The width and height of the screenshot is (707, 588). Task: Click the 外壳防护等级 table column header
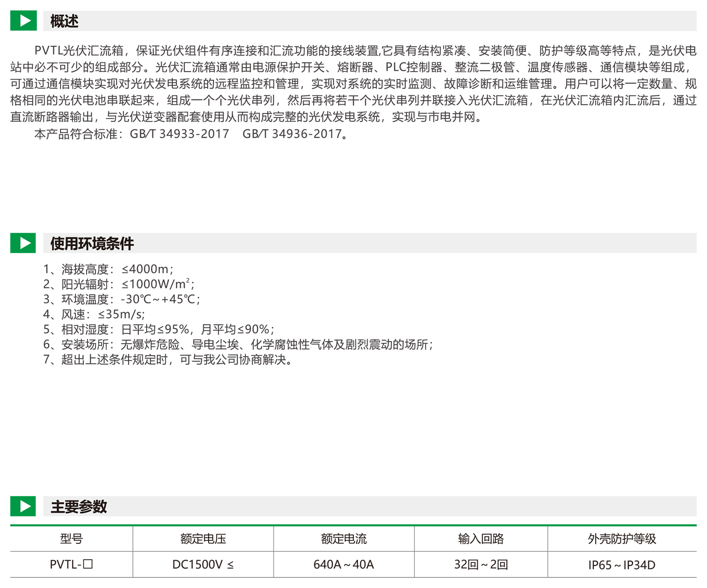pyautogui.click(x=622, y=539)
